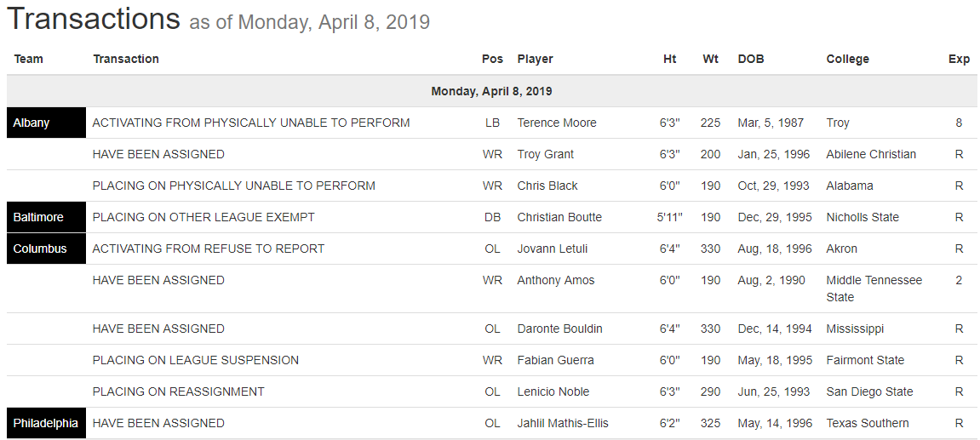The height and width of the screenshot is (440, 980).
Task: Click the Monday, April 8, 2019 date row
Action: (x=491, y=91)
